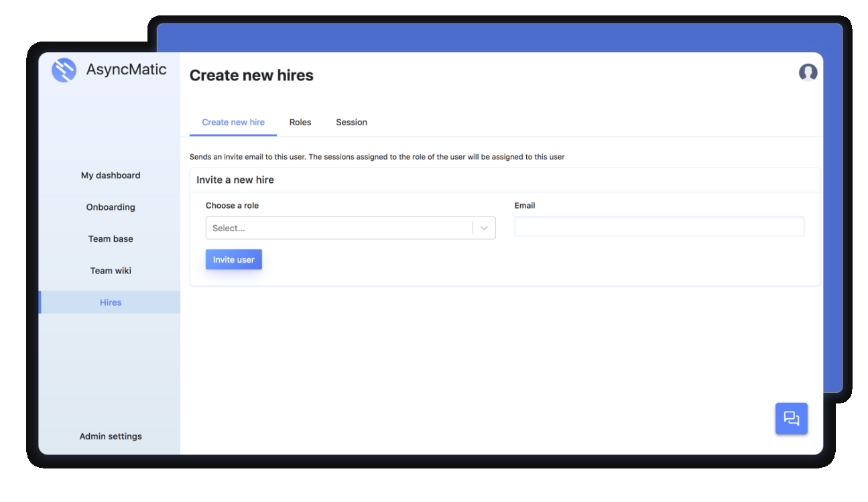868x502 pixels.
Task: Focus the Email input field
Action: point(659,227)
